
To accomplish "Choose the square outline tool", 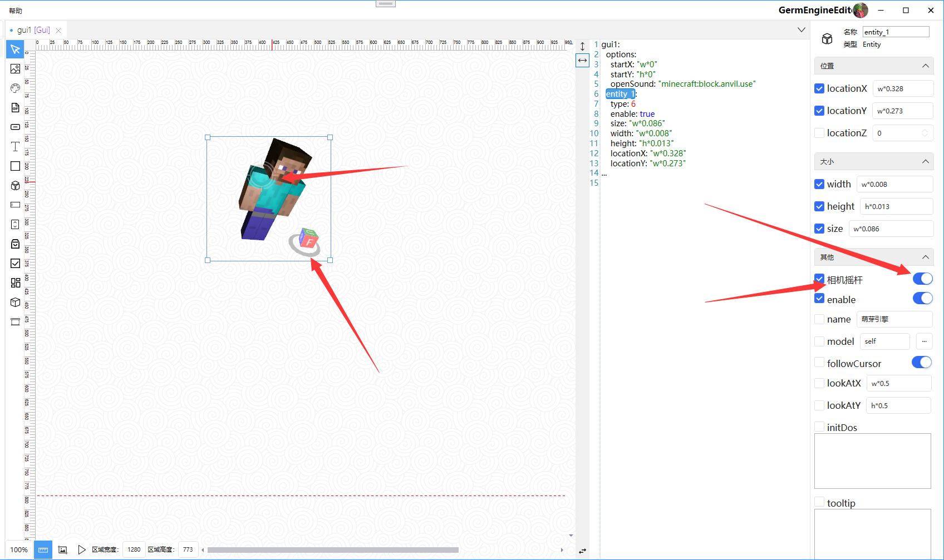I will pos(15,166).
